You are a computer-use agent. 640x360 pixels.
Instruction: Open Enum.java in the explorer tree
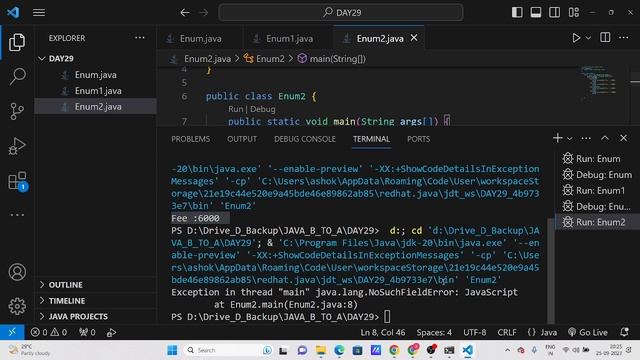[95, 75]
